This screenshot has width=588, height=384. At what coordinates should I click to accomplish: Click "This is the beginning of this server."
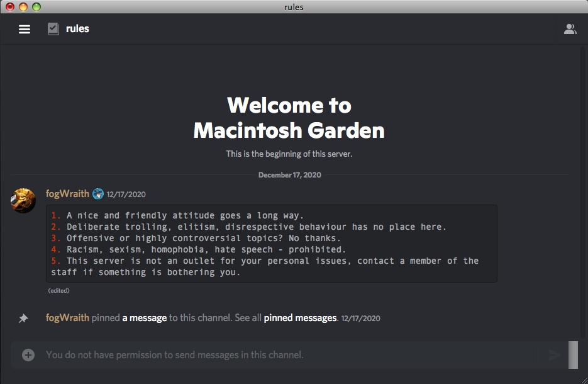coord(289,154)
